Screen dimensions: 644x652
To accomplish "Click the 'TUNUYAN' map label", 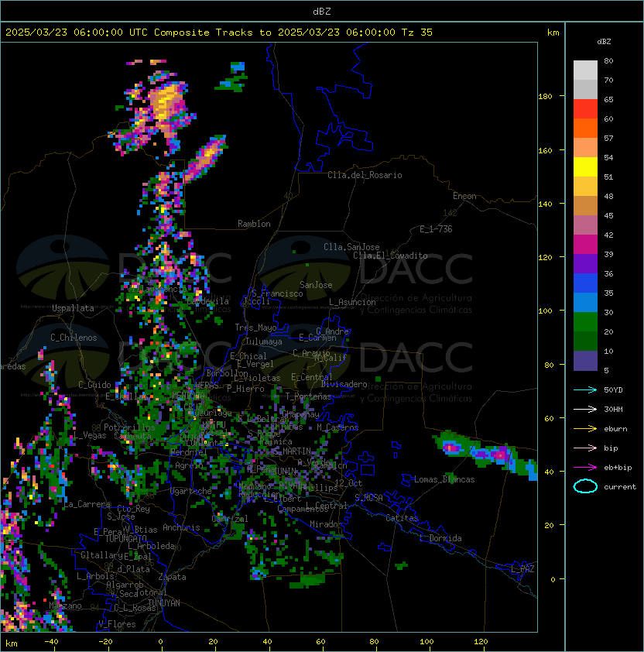I will [x=164, y=603].
